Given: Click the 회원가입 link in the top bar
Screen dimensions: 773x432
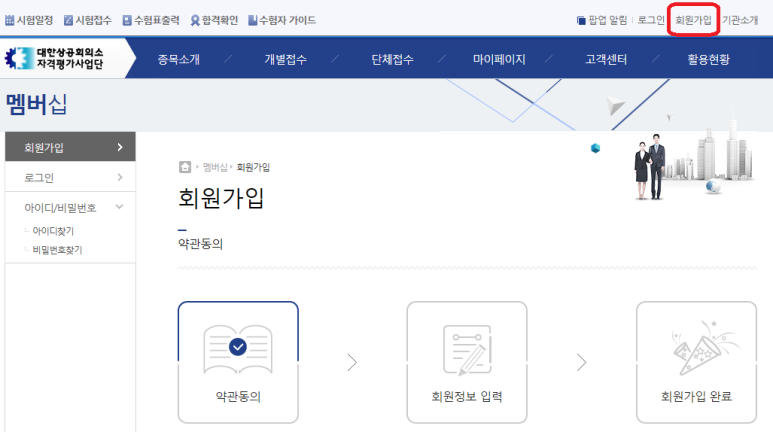Looking at the screenshot, I should (693, 20).
